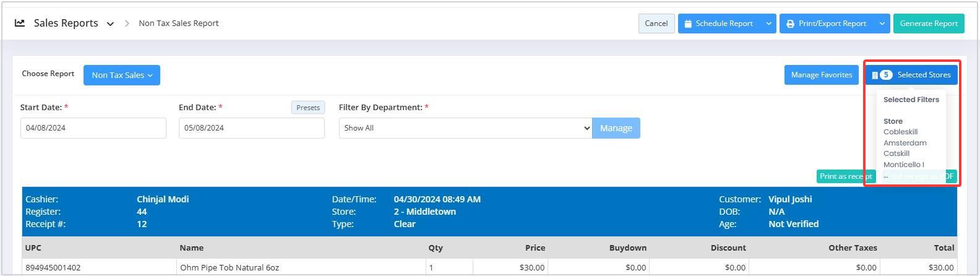Open the Schedule Report dropdown arrow
Image resolution: width=980 pixels, height=276 pixels.
coord(768,24)
